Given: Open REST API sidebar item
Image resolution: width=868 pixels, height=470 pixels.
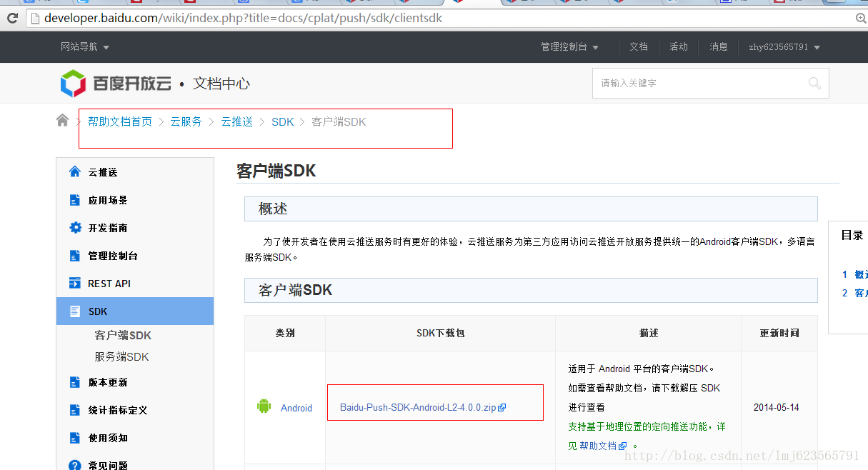Looking at the screenshot, I should pyautogui.click(x=109, y=284).
